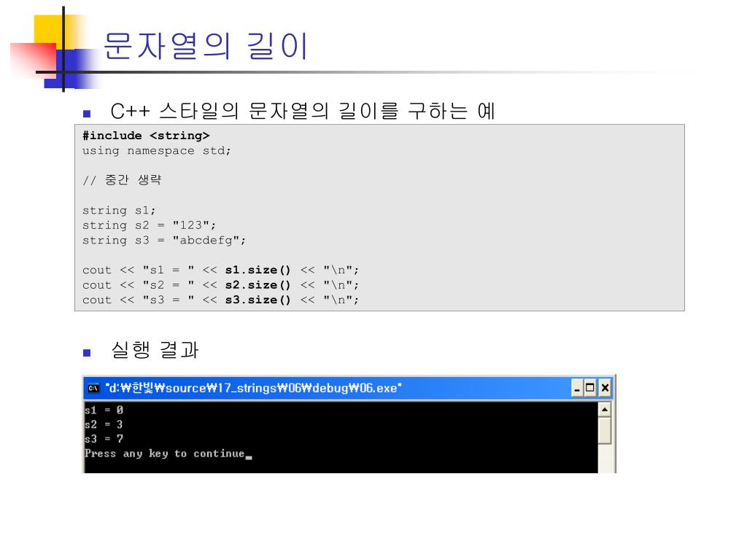Click the "using namespace std;" code line

pos(156,151)
